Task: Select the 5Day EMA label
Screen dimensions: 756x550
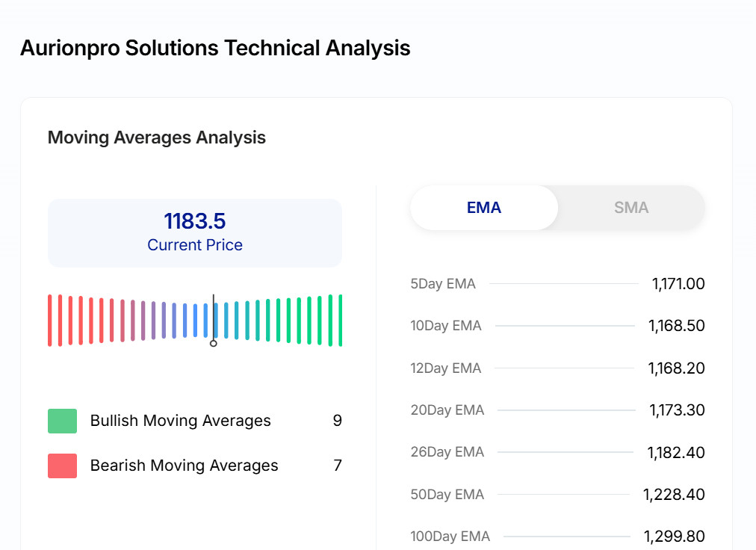Action: [x=443, y=284]
